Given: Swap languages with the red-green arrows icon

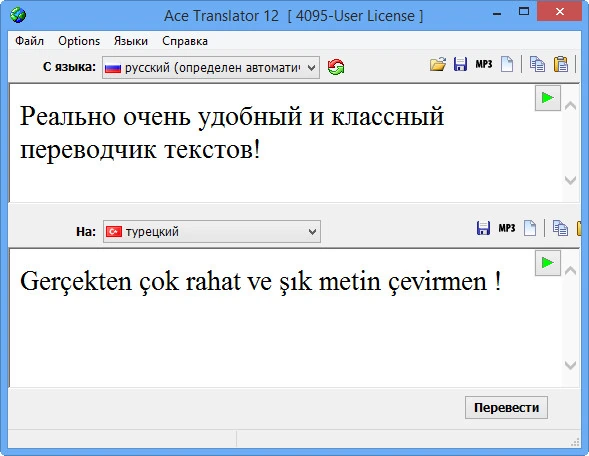Looking at the screenshot, I should 336,67.
